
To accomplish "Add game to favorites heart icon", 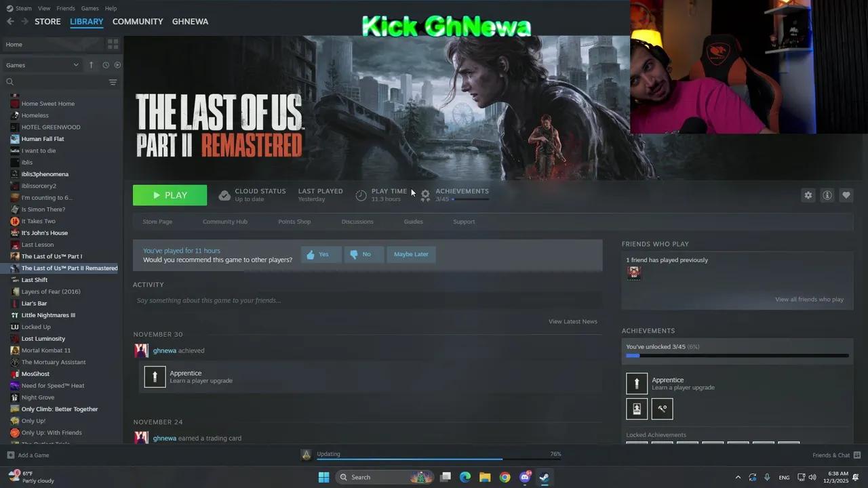I will point(846,195).
